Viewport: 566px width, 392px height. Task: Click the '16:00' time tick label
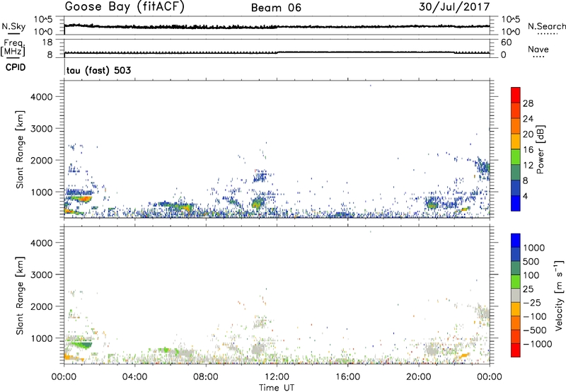[347, 377]
